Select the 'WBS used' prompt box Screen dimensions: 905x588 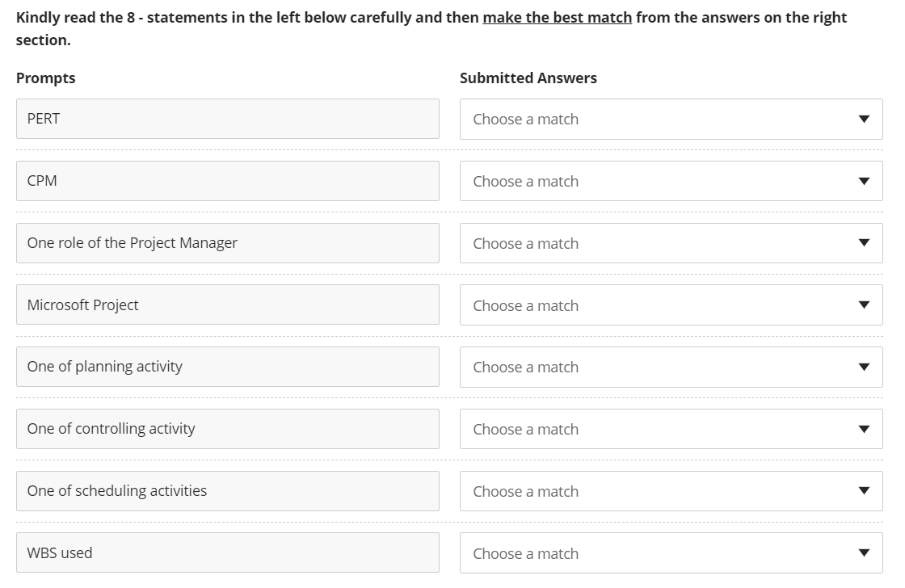click(227, 553)
